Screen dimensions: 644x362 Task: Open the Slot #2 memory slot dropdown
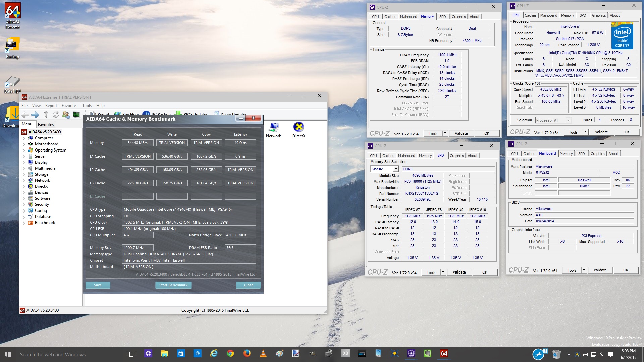pos(396,169)
